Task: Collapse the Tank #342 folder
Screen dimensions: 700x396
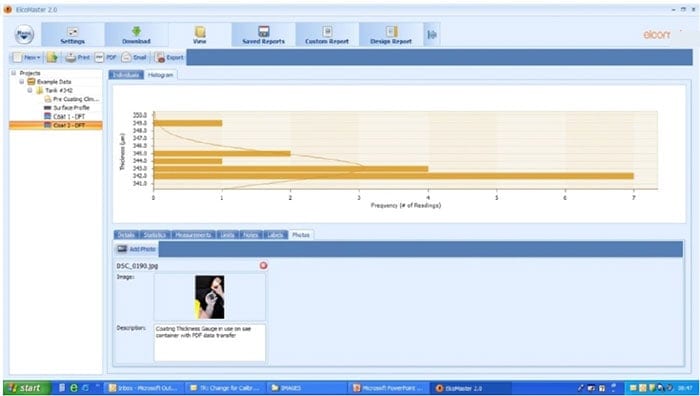Action: [30, 90]
